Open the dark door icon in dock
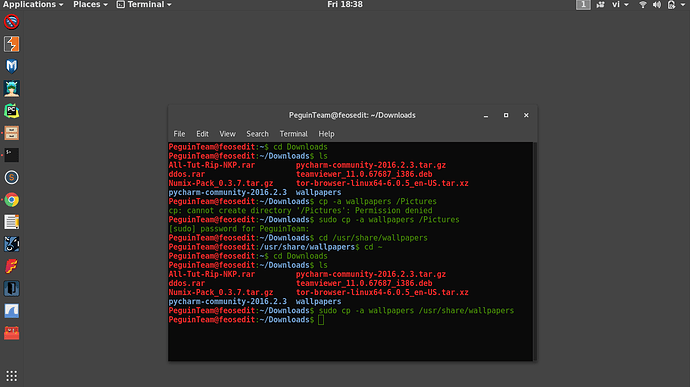690x387 pixels. [11, 289]
